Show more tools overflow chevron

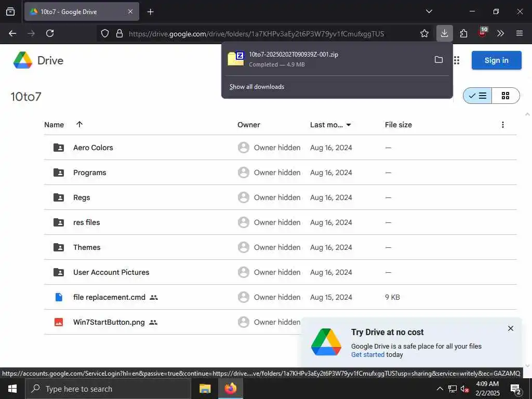coord(500,33)
